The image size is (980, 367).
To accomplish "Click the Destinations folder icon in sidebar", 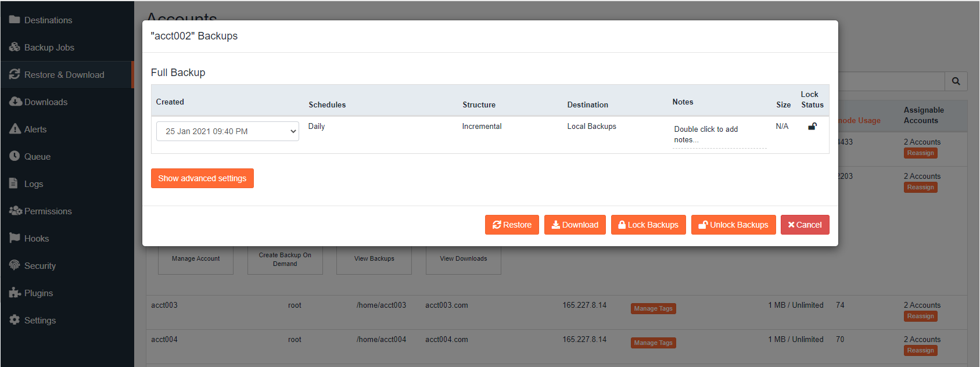I will click(15, 20).
